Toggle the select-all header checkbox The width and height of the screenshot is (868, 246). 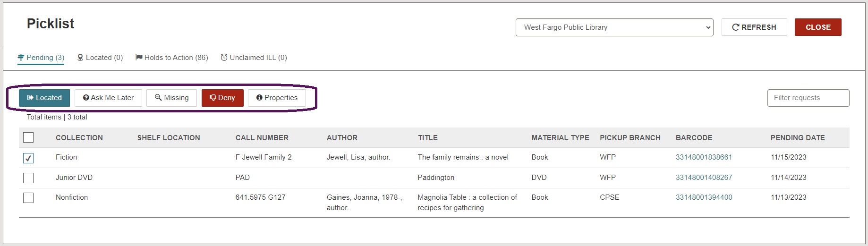click(28, 137)
